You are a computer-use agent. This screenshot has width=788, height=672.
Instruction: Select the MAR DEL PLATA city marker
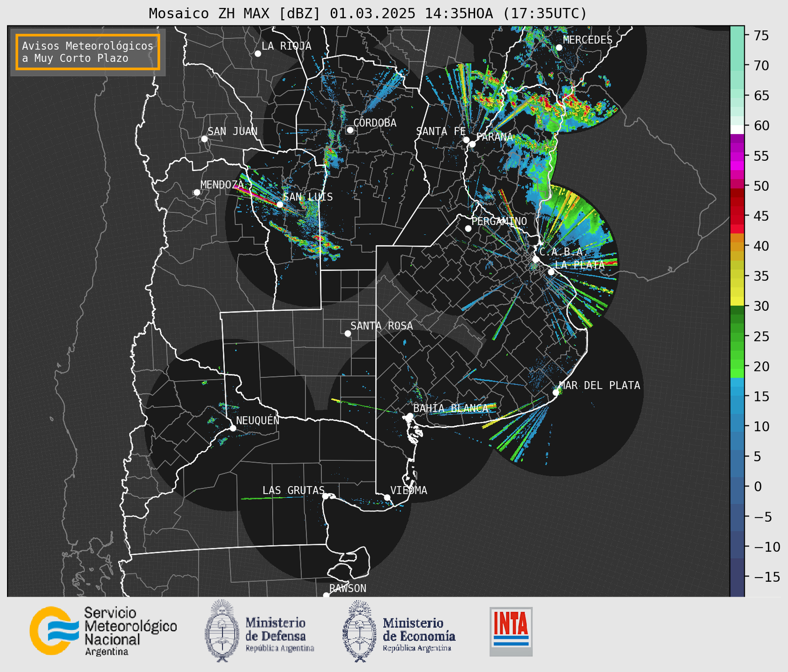pyautogui.click(x=556, y=393)
